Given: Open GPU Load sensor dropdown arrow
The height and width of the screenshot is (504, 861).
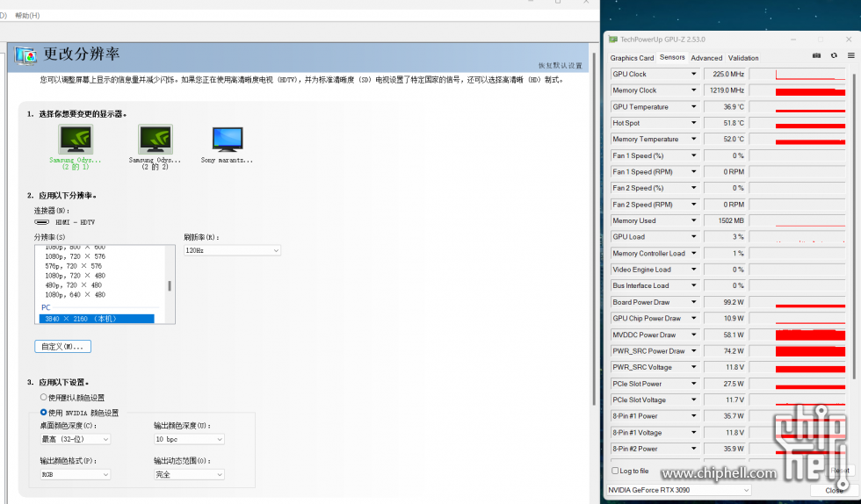Looking at the screenshot, I should pos(693,236).
